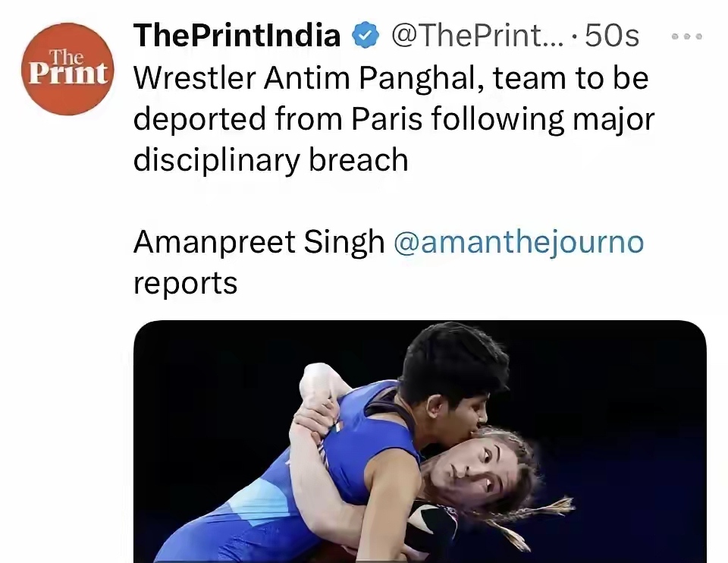728x563 pixels.
Task: Open ThePrintIndia profile avatar logo
Action: [67, 69]
